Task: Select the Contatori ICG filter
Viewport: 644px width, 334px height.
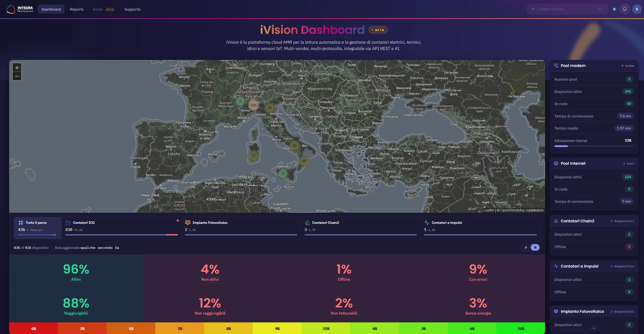Action: coord(121,228)
